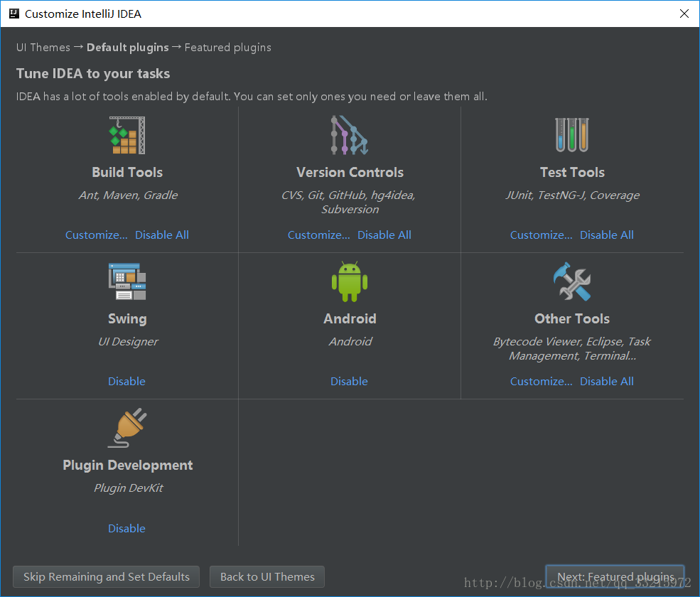Disable the Android plugin

(349, 382)
